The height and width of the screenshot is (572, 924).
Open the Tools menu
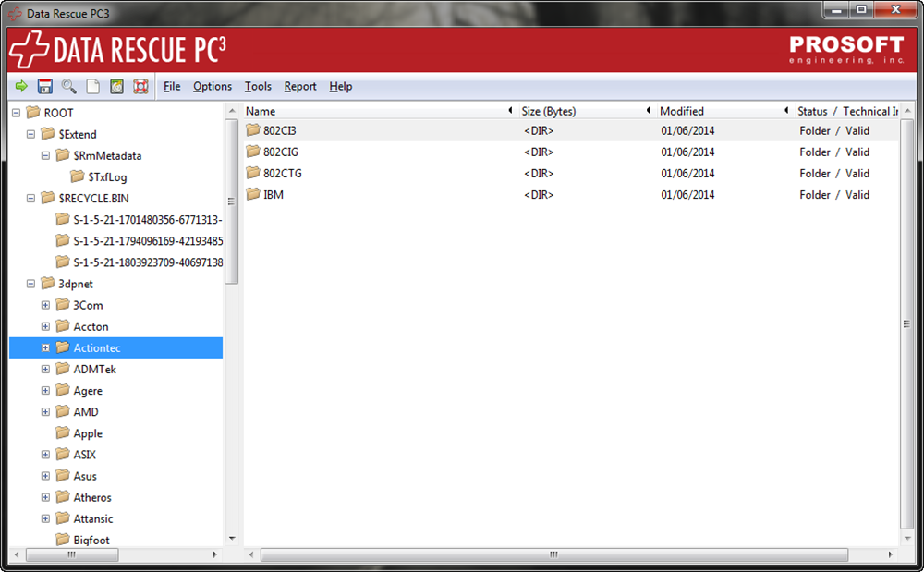point(258,87)
